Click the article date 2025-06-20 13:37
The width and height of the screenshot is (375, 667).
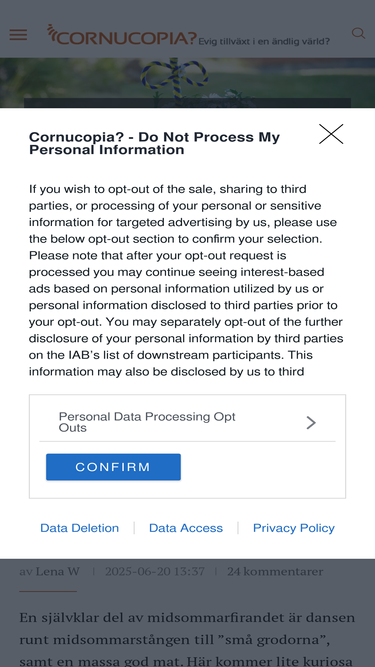click(155, 571)
